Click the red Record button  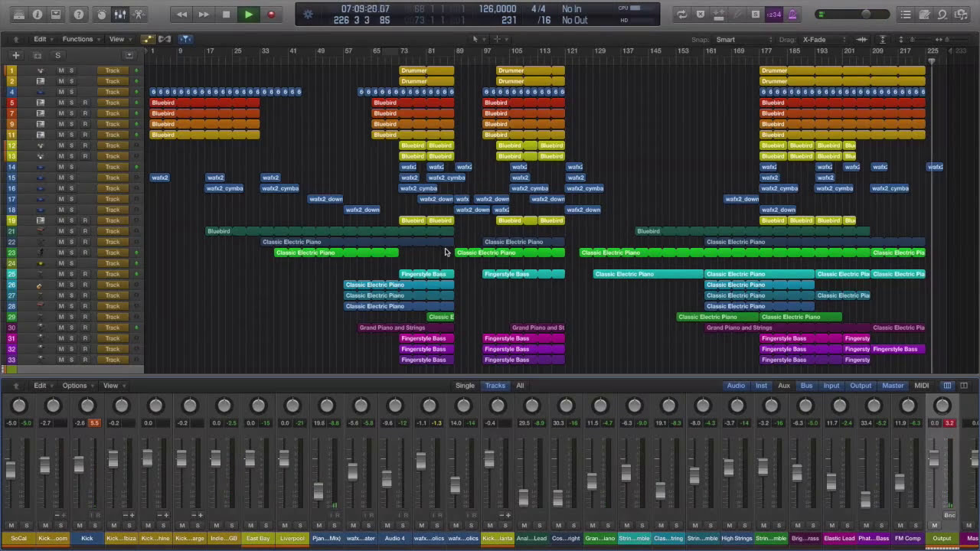(270, 14)
